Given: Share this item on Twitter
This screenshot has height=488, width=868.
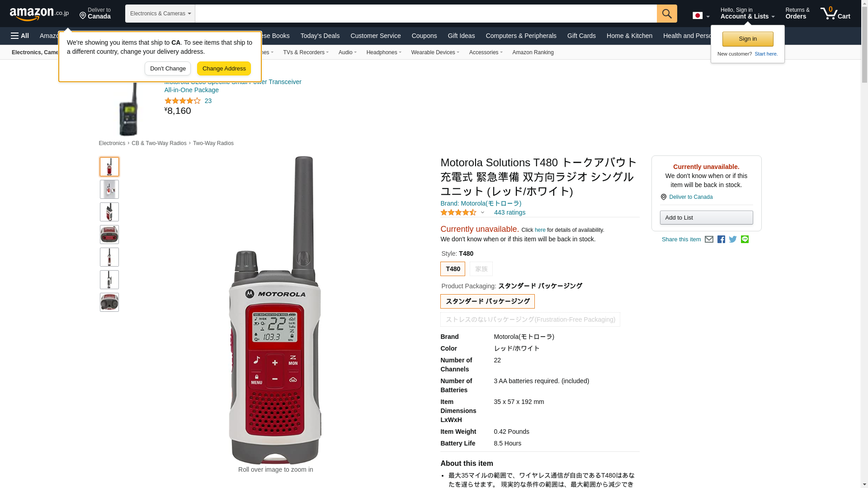Looking at the screenshot, I should click(x=733, y=239).
